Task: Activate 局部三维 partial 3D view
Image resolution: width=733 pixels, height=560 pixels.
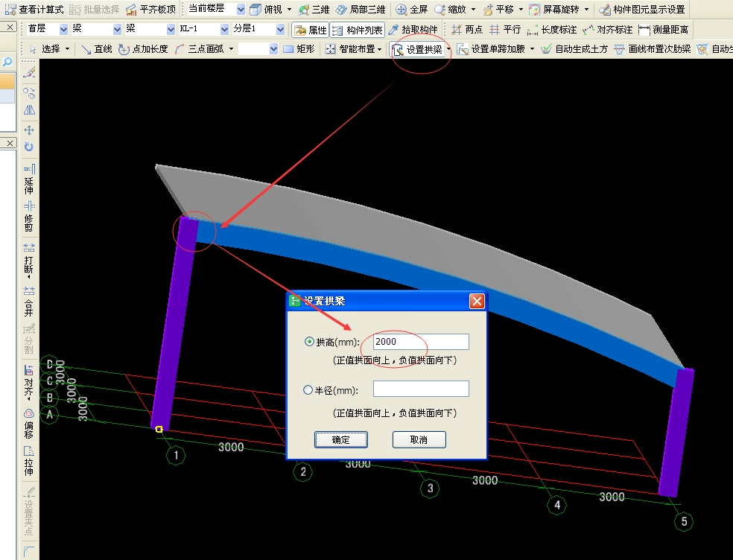Action: [361, 10]
